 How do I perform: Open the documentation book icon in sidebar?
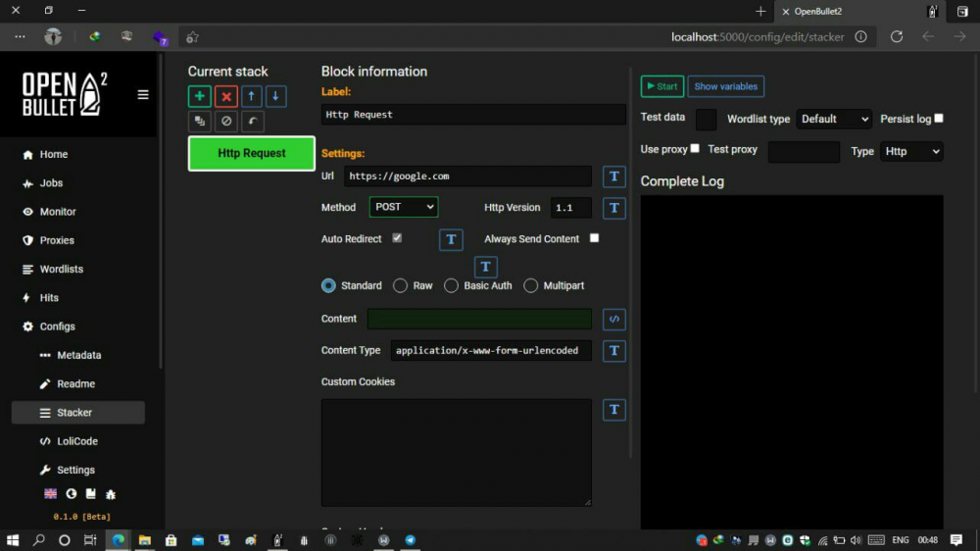[90, 493]
